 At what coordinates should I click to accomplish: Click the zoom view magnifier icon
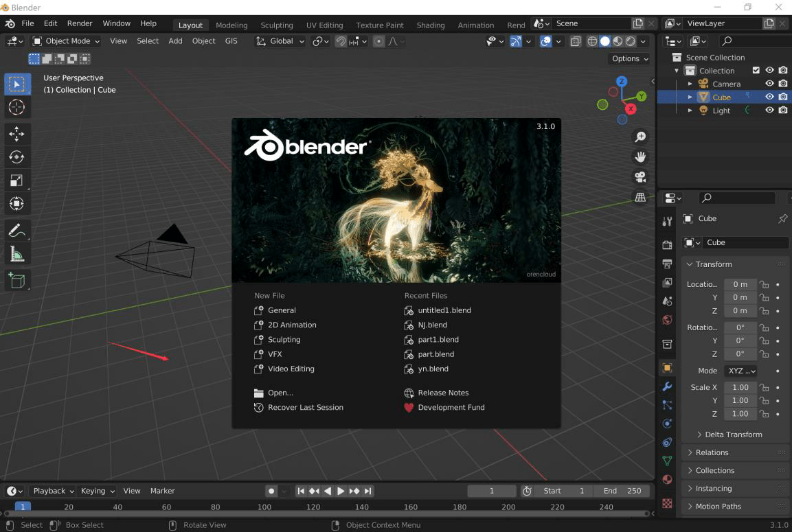pyautogui.click(x=640, y=137)
